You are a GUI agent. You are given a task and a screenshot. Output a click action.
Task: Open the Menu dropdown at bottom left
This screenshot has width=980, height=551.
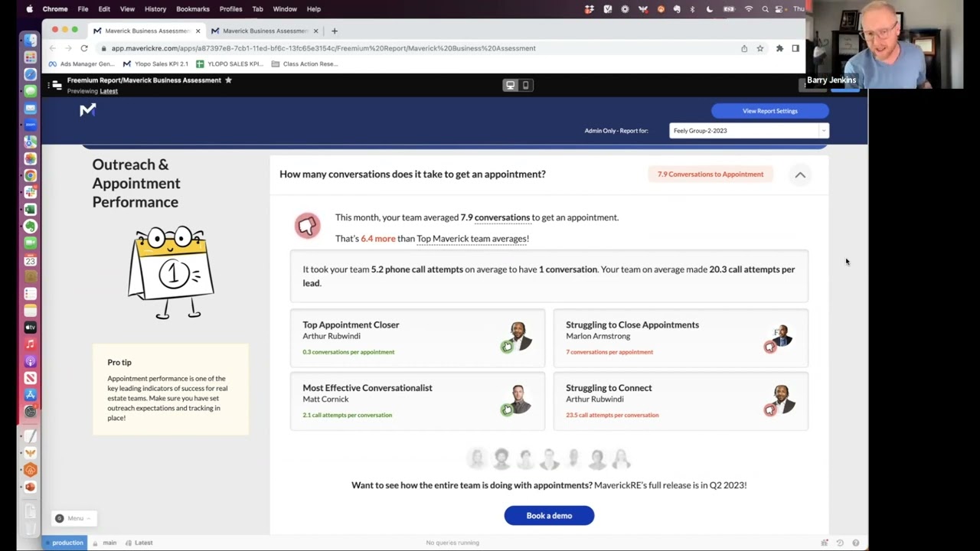coord(74,518)
